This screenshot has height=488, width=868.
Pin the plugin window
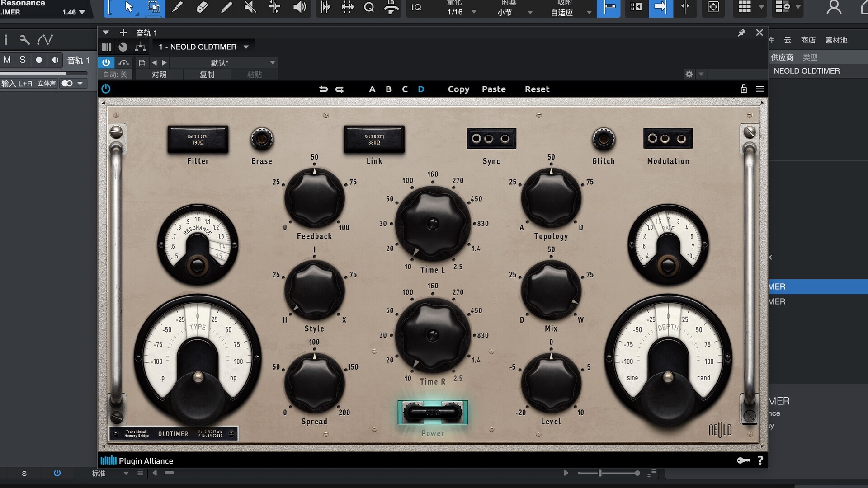coord(741,33)
